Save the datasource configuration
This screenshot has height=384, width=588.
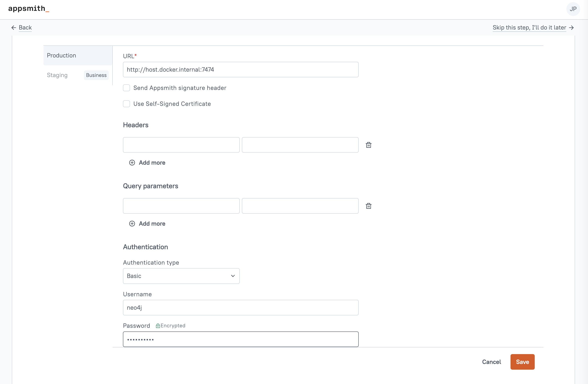click(522, 362)
